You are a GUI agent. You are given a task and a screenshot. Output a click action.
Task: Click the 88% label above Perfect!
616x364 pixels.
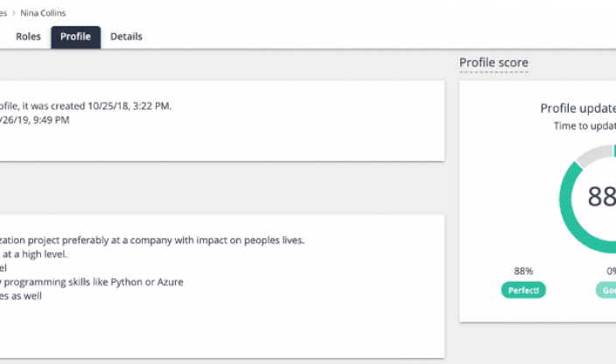(x=524, y=271)
